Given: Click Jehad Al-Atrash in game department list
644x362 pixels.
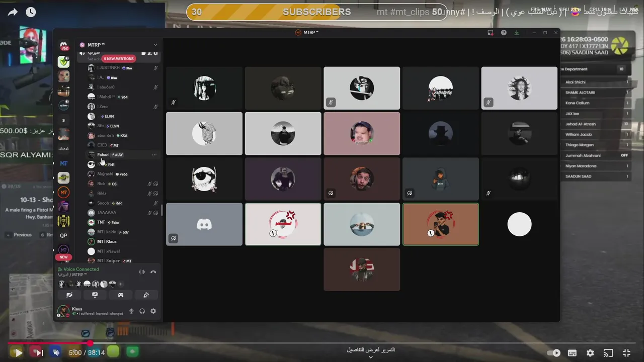Looking at the screenshot, I should 597,124.
